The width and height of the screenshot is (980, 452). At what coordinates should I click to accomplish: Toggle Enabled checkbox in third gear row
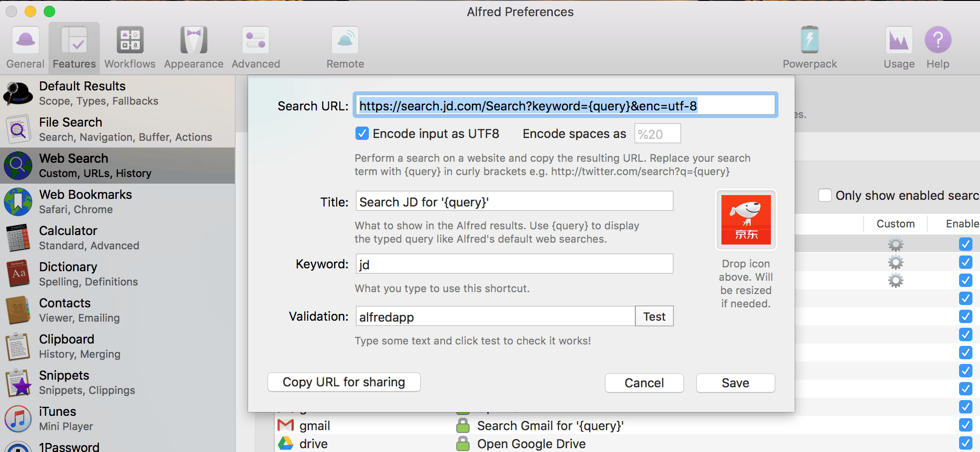click(x=965, y=280)
